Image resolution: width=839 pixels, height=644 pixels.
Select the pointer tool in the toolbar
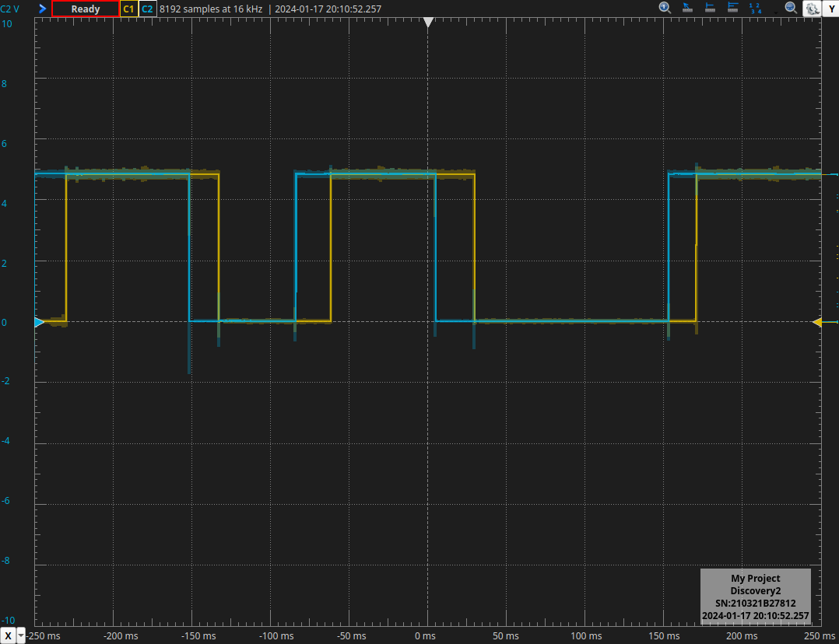[x=687, y=8]
